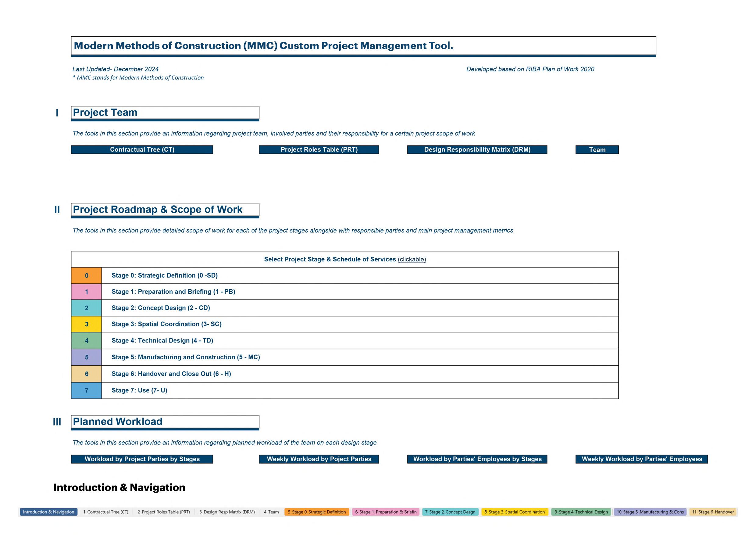Open the Contractual Tree (CT) button
Screen dimensions: 756x535
(x=142, y=149)
